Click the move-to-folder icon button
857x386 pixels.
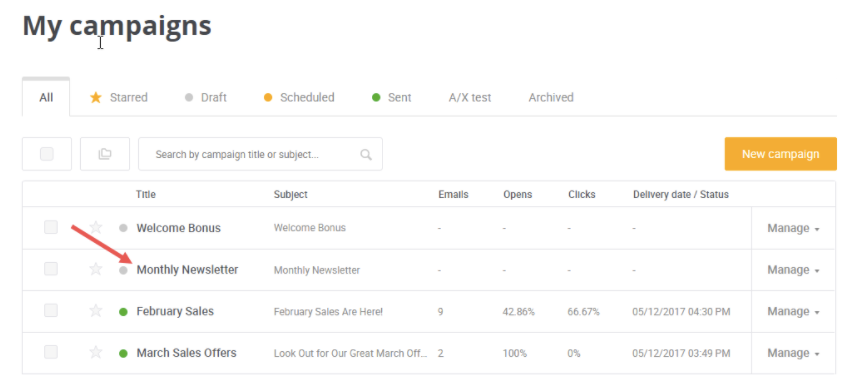coord(105,154)
